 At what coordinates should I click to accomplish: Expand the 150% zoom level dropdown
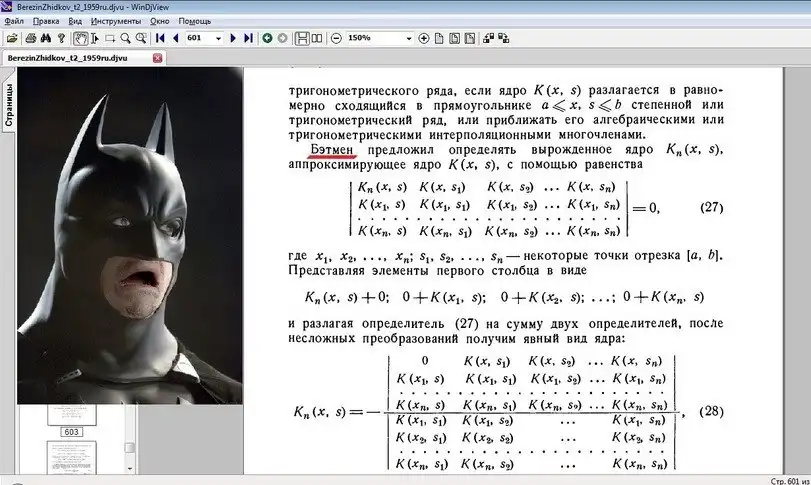pyautogui.click(x=408, y=38)
